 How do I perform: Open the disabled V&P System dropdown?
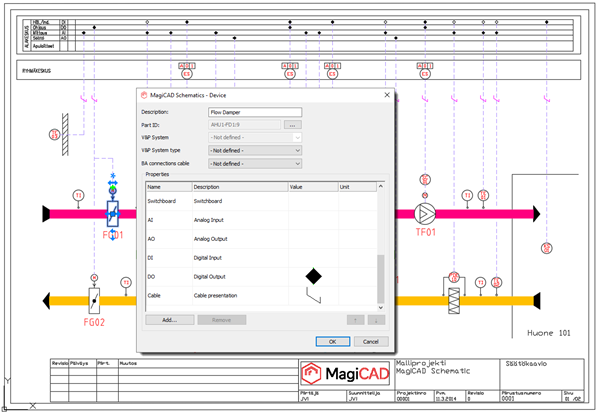pyautogui.click(x=255, y=137)
